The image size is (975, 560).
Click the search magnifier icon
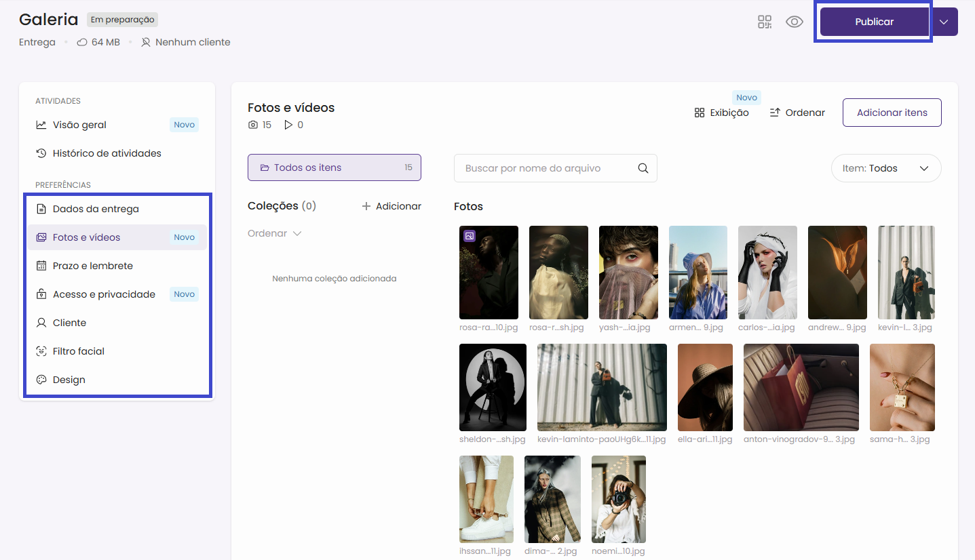[643, 168]
